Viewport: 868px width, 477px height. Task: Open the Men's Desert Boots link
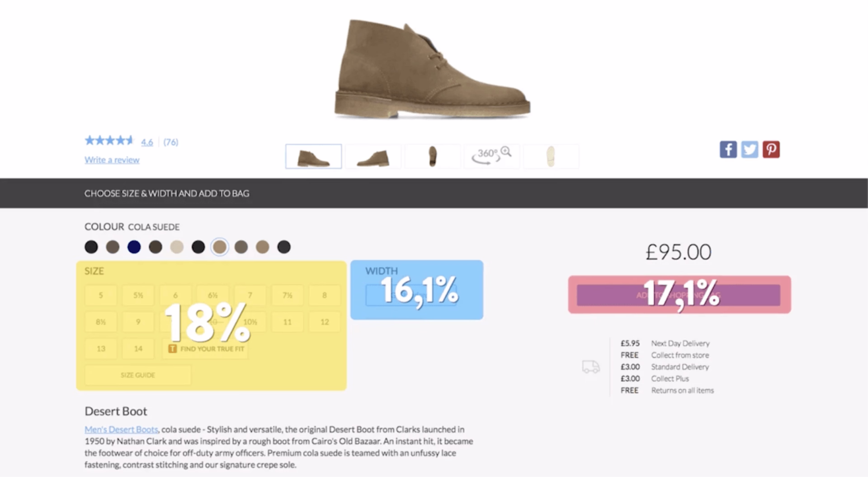tap(121, 430)
